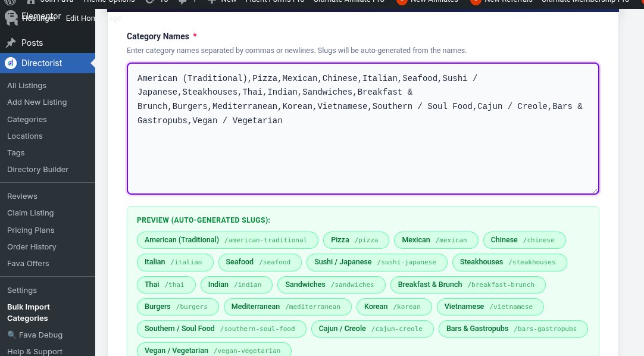Click the Cajun / Creole preview chip
This screenshot has height=356, width=644.
373,329
